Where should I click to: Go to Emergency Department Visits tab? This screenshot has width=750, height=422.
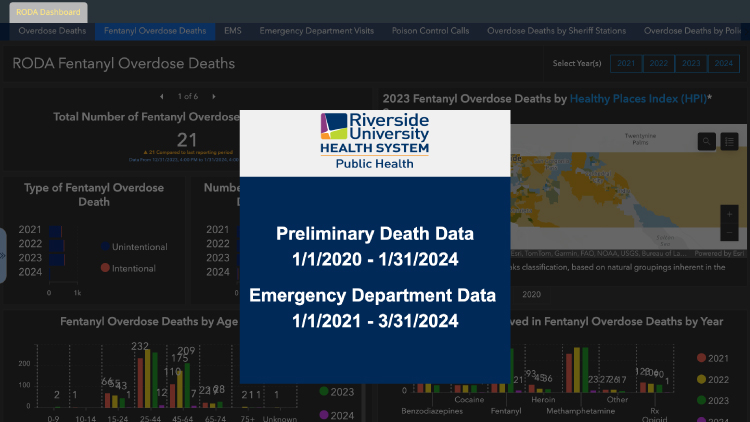pyautogui.click(x=317, y=31)
